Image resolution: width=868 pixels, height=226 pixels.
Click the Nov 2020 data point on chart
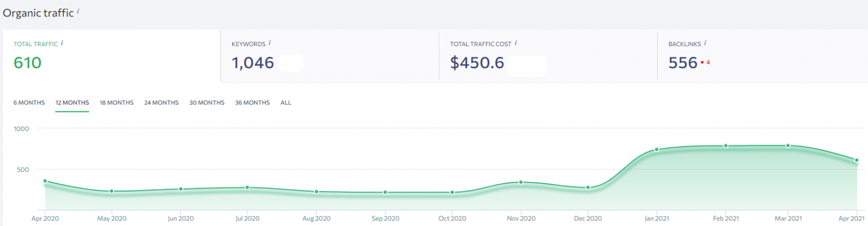(x=520, y=182)
